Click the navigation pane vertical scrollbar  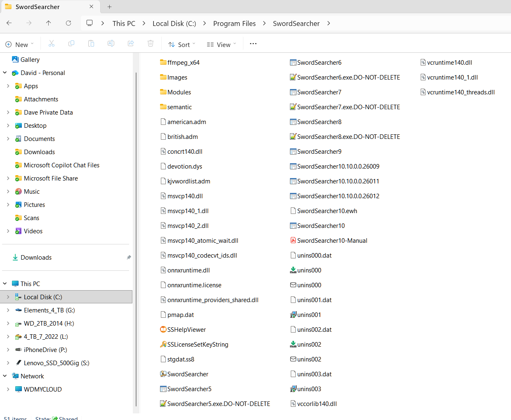(x=136, y=239)
